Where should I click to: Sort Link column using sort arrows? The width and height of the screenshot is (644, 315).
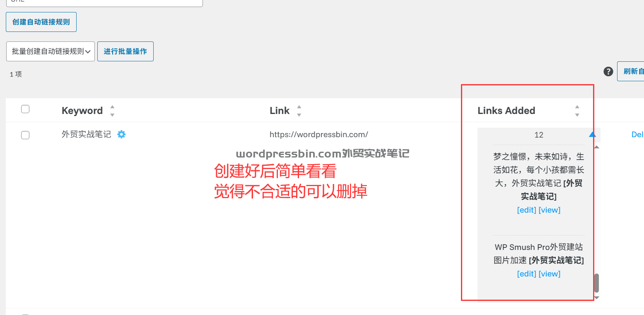tap(299, 111)
